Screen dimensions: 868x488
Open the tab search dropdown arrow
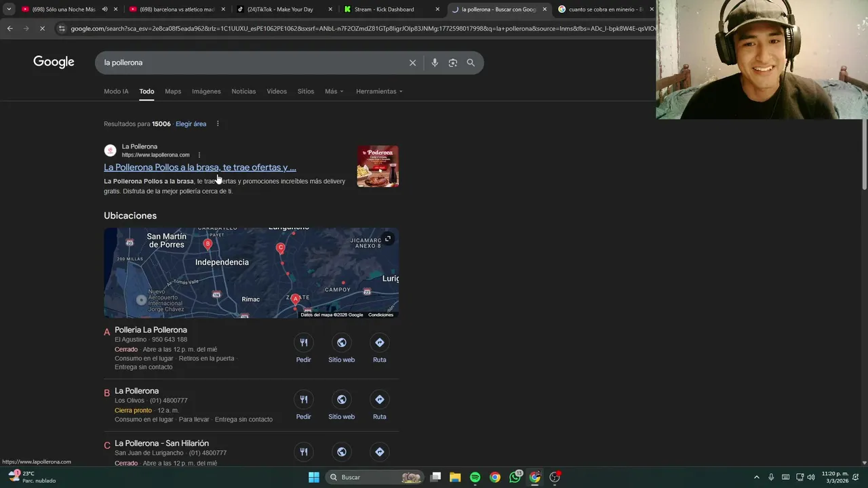click(x=9, y=9)
